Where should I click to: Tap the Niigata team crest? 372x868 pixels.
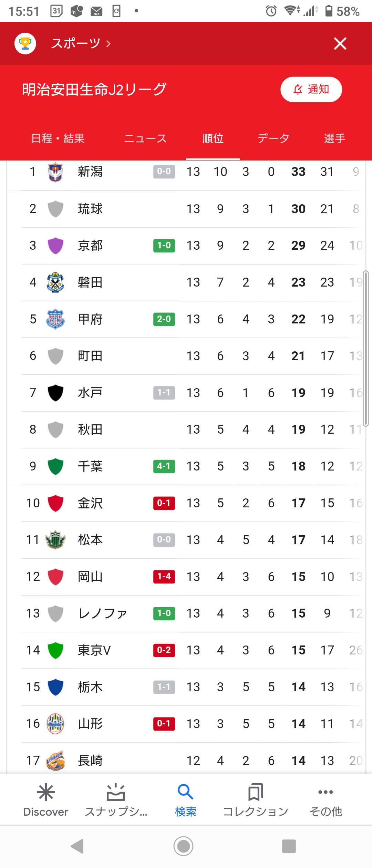click(x=55, y=172)
